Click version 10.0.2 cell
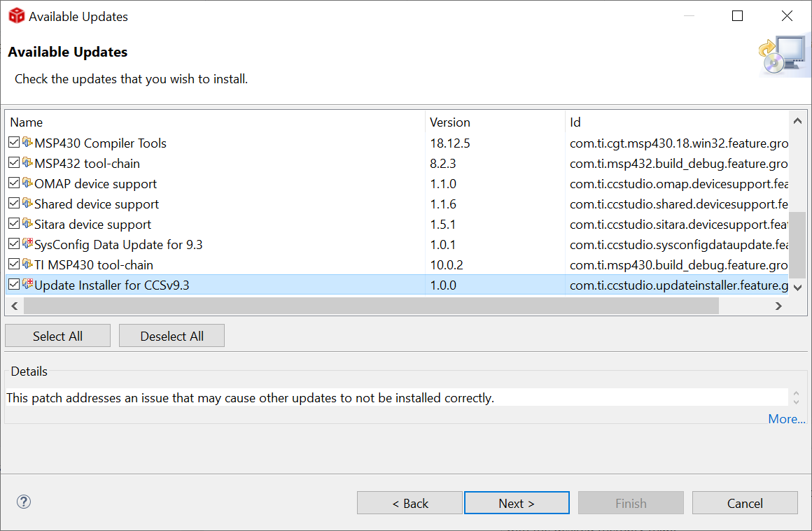Screen dimensions: 812x531 click(447, 264)
